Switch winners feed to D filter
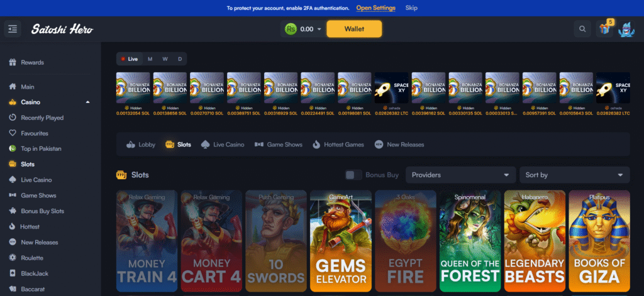The width and height of the screenshot is (644, 296). 179,58
